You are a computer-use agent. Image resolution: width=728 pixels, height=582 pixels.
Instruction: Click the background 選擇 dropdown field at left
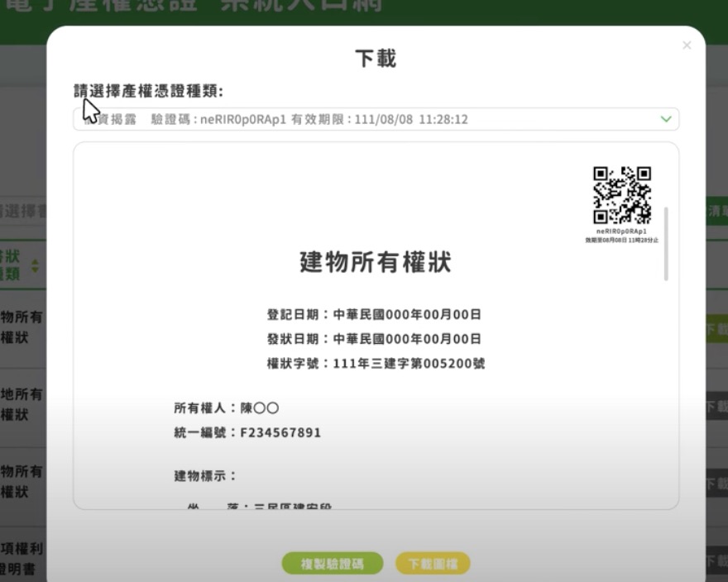coord(22,211)
